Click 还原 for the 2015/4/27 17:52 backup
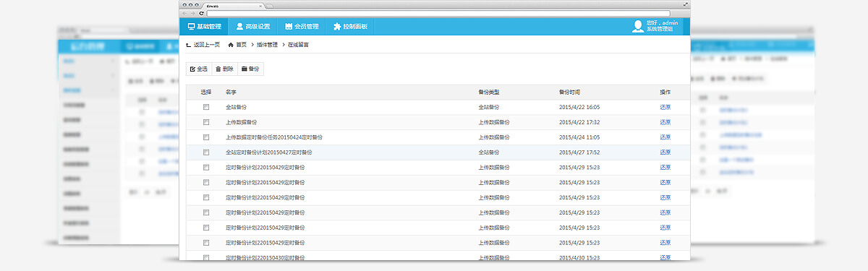 click(665, 152)
